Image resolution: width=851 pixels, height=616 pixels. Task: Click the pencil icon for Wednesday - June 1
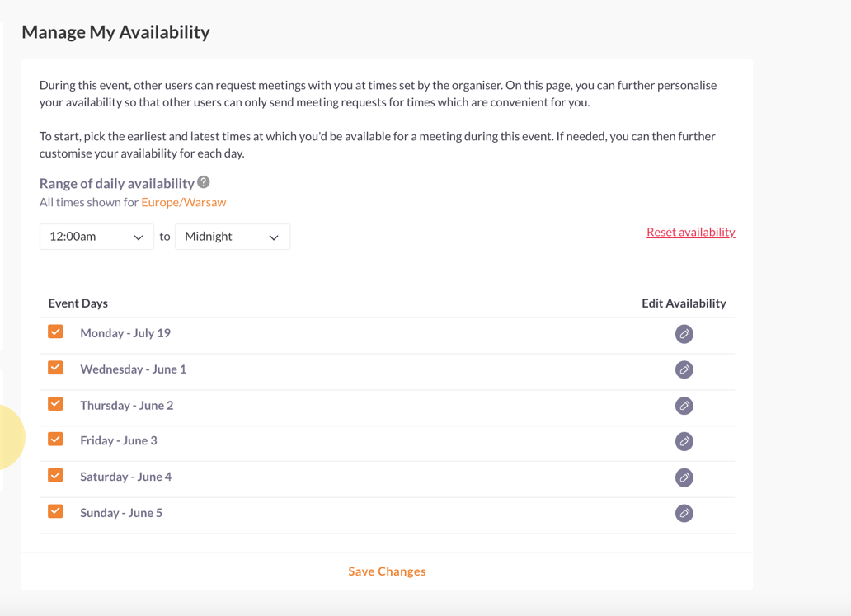pyautogui.click(x=684, y=369)
